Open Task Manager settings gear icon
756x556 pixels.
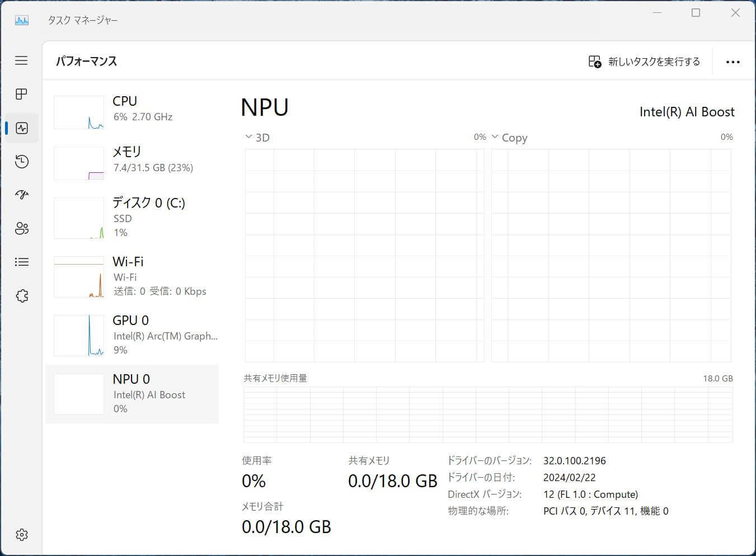coord(22,535)
